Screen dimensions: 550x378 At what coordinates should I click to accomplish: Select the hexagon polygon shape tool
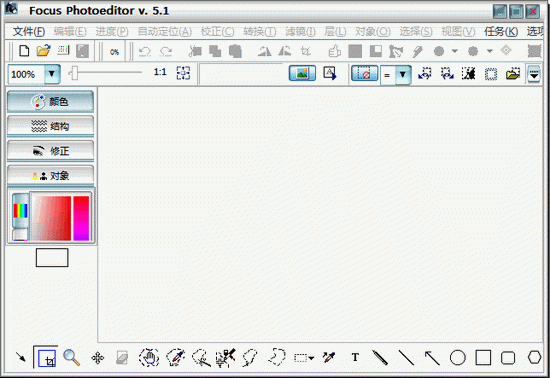pos(535,357)
